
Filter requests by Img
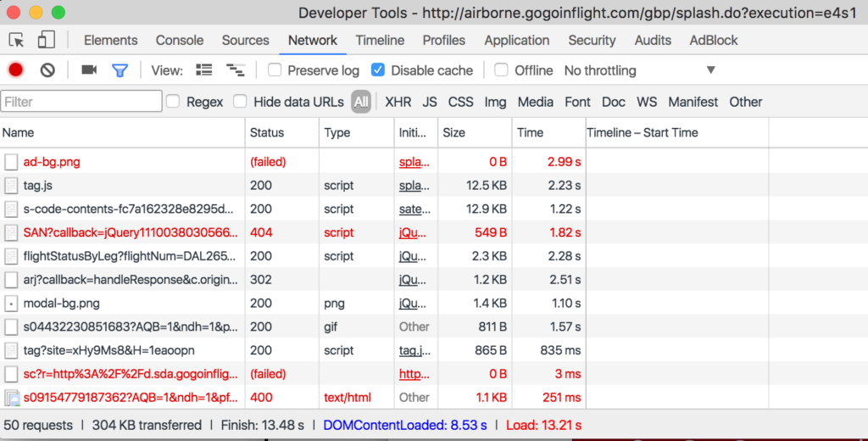click(x=495, y=102)
